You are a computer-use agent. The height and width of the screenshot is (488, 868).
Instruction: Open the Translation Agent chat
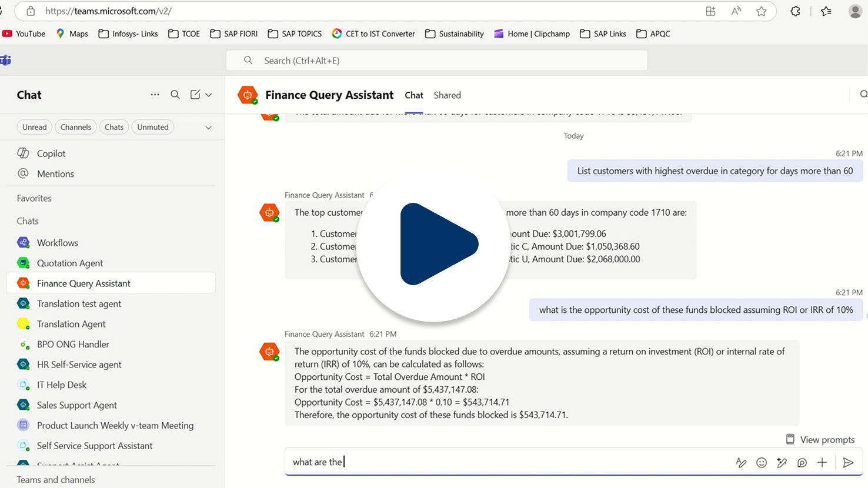click(71, 324)
